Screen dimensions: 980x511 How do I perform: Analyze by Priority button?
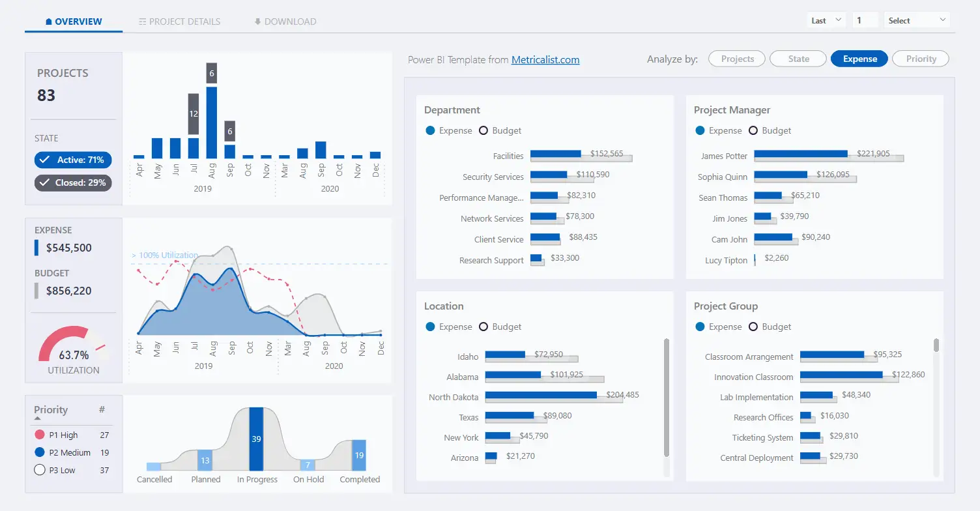(x=921, y=59)
